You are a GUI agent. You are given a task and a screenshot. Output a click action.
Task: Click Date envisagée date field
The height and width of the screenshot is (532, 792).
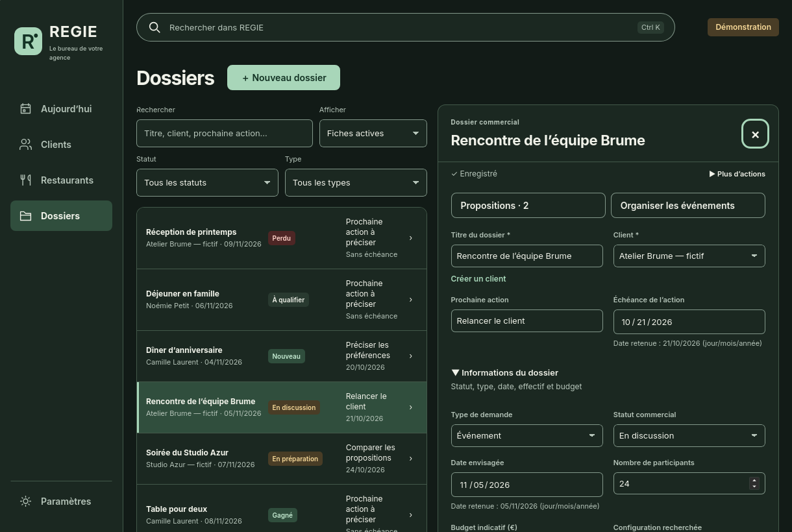[x=526, y=485]
